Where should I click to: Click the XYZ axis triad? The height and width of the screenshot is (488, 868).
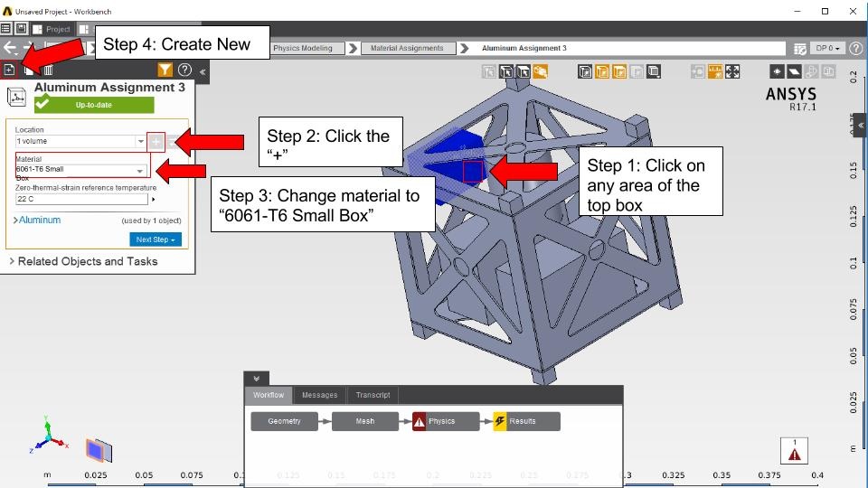48,435
